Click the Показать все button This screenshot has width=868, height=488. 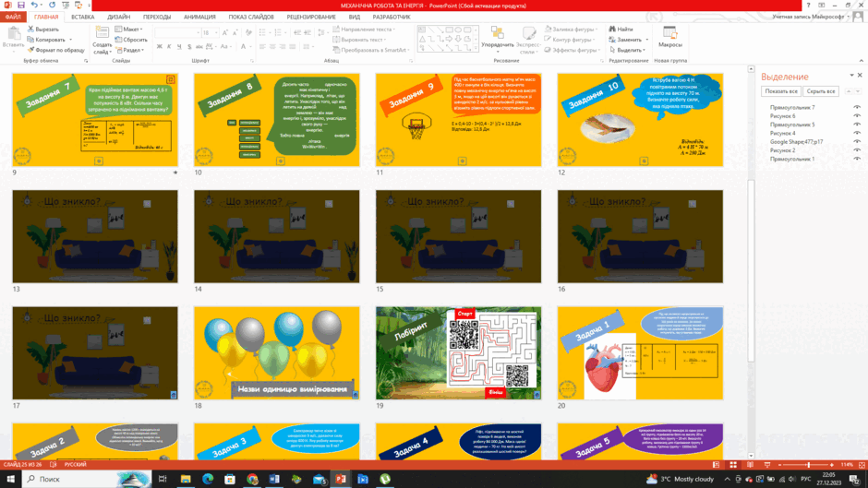(781, 91)
